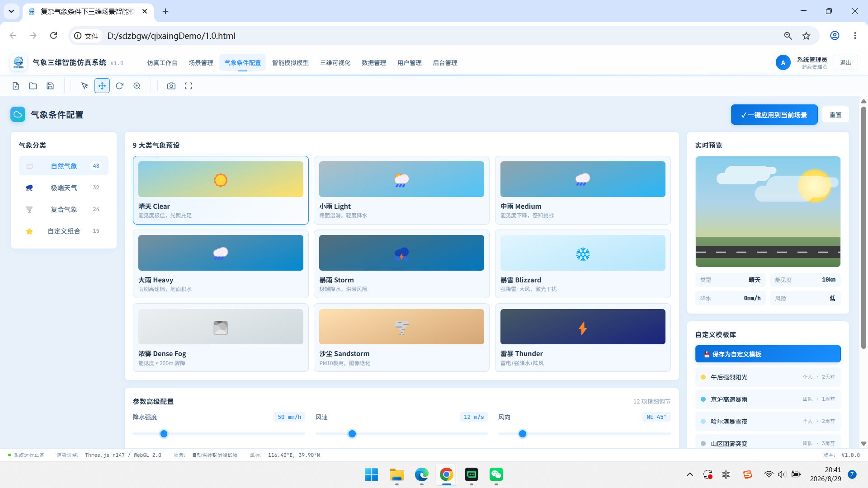
Task: Switch to 场景管理 tab
Action: pos(201,63)
